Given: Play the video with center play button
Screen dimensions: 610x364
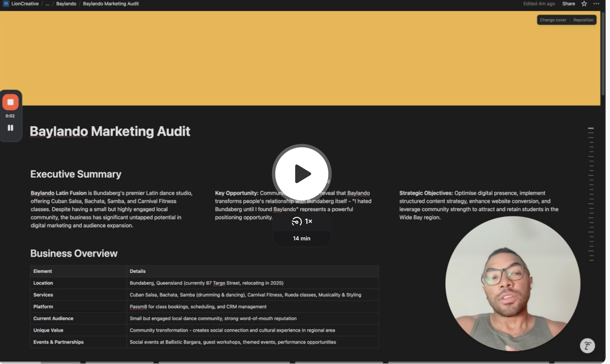Looking at the screenshot, I should coord(301,174).
